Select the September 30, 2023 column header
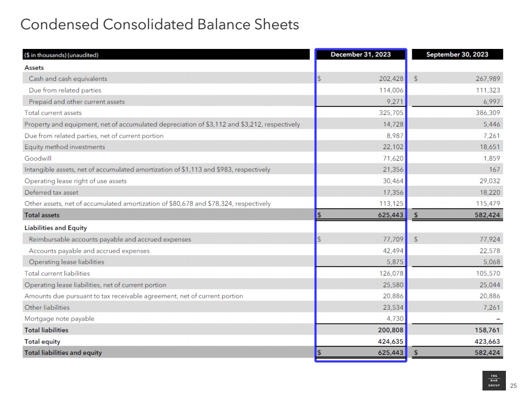The height and width of the screenshot is (399, 532). point(457,55)
